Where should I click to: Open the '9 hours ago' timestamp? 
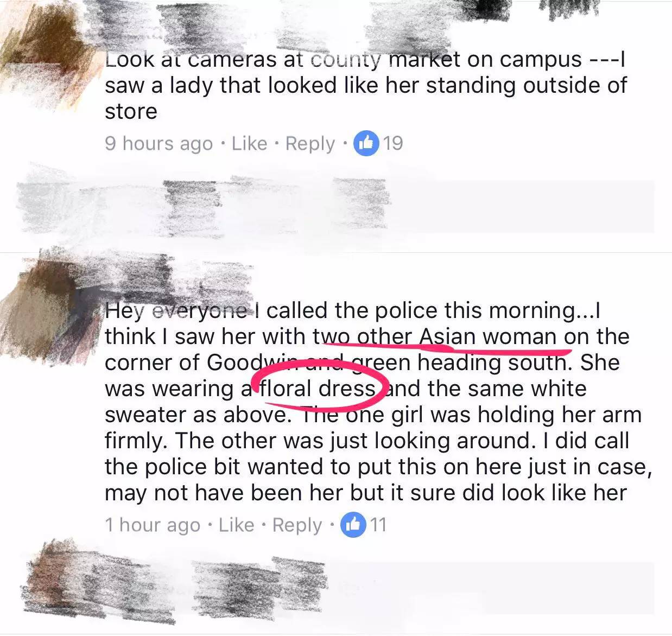click(x=159, y=144)
